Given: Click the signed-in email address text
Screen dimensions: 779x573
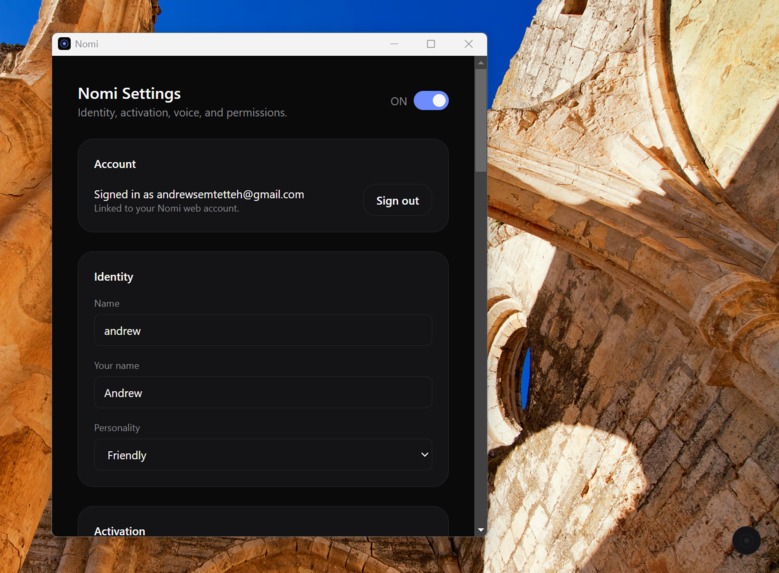Looking at the screenshot, I should [231, 194].
